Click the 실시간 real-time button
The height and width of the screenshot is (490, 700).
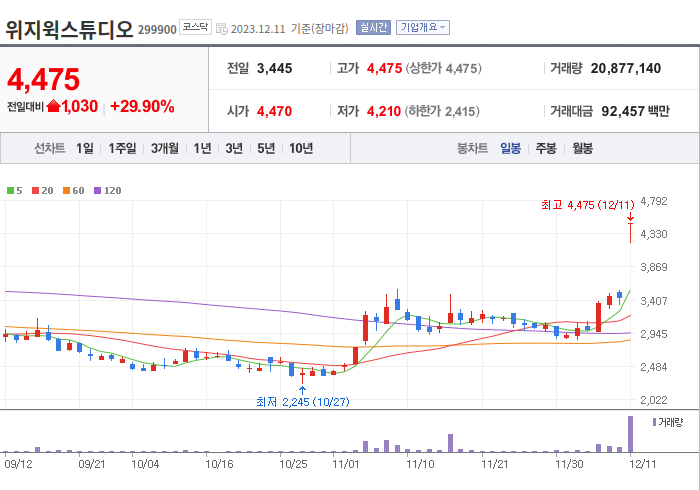[x=373, y=28]
